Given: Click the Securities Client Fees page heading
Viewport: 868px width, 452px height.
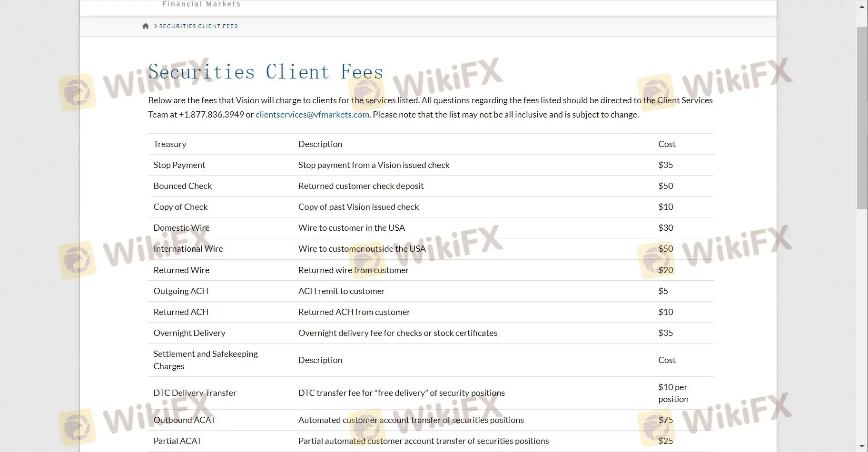Looking at the screenshot, I should pyautogui.click(x=266, y=72).
